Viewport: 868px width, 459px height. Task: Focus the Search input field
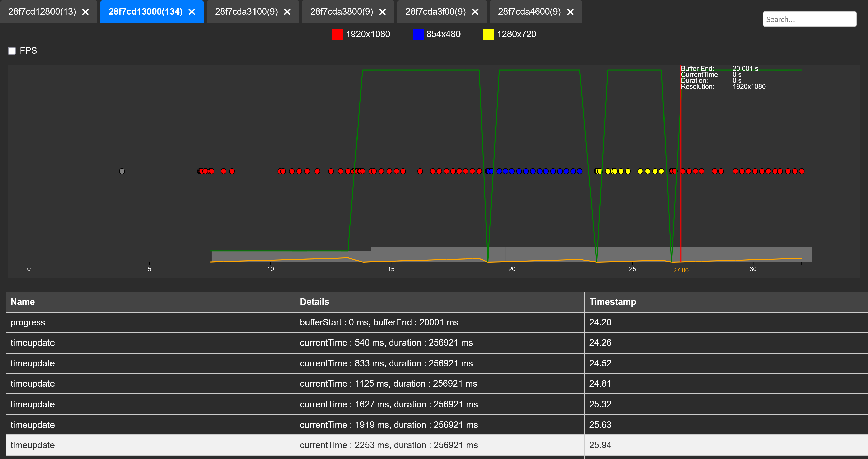tap(809, 19)
